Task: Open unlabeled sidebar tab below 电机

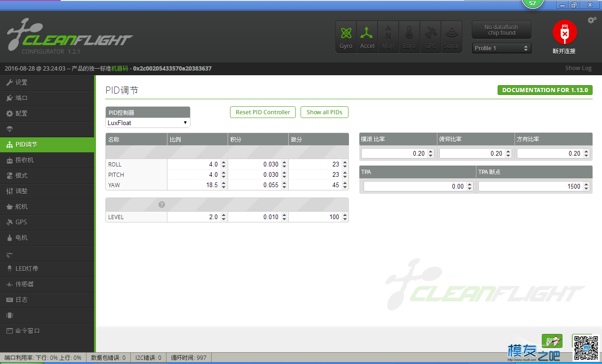Action: coord(47,253)
